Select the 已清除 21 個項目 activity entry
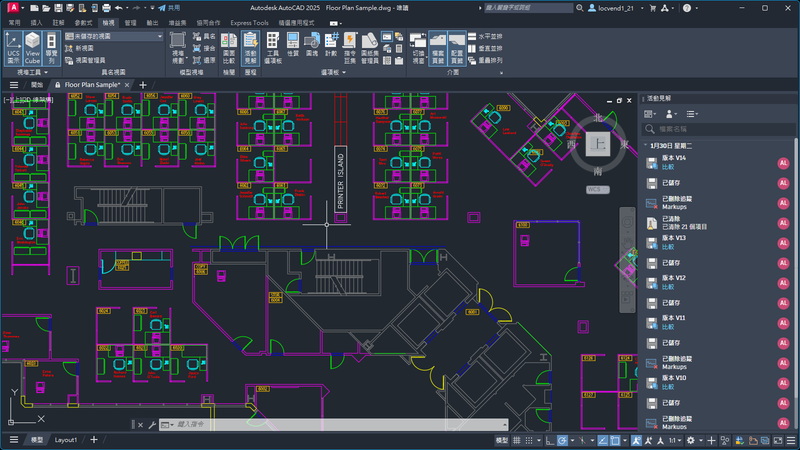Viewport: 800px width, 450px height. point(718,223)
